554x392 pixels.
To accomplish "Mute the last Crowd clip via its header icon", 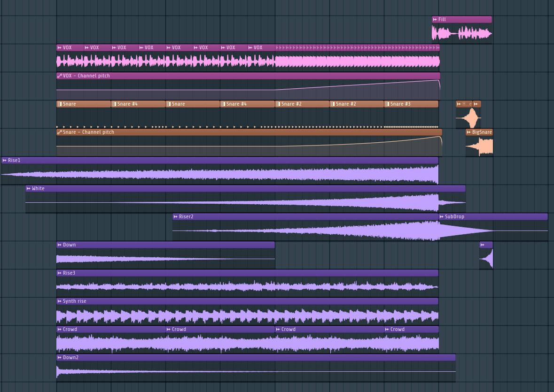I will tap(387, 329).
